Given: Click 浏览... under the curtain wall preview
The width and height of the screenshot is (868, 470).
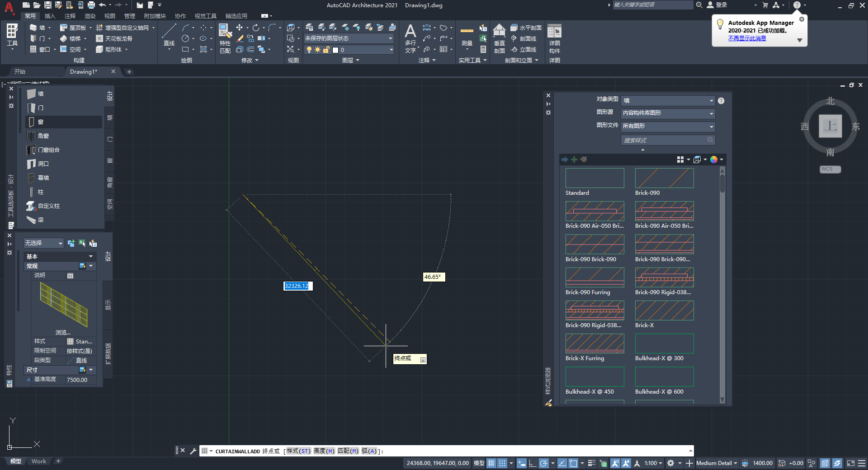Looking at the screenshot, I should [63, 332].
